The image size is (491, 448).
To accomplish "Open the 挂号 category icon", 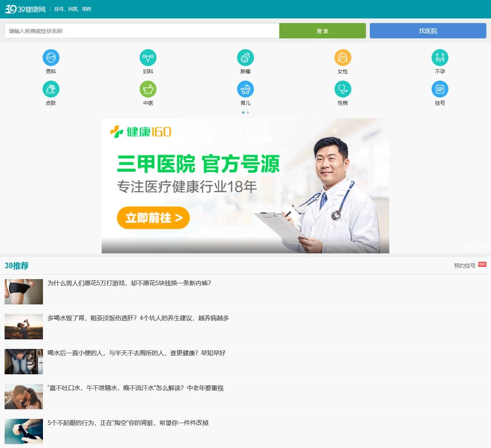I will pyautogui.click(x=440, y=89).
